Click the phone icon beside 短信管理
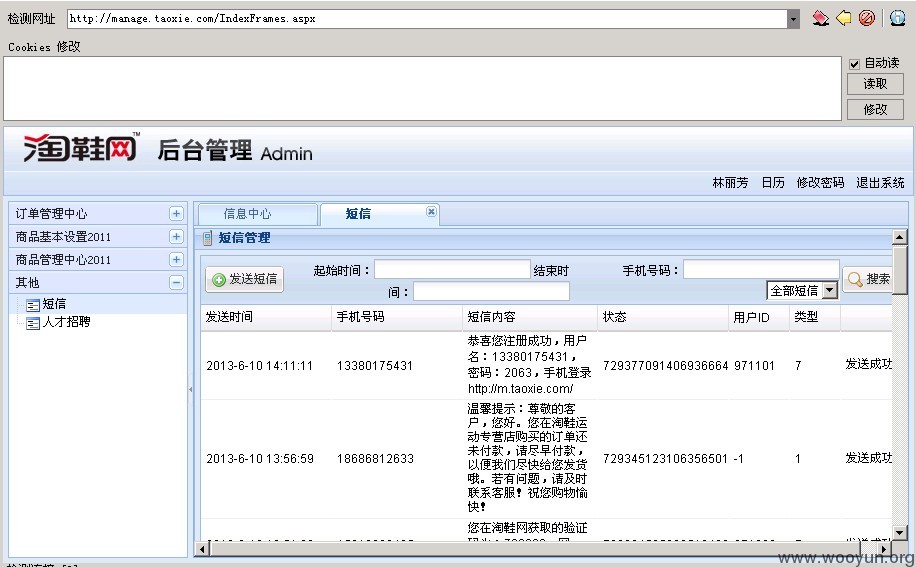The height and width of the screenshot is (567, 916). pos(207,238)
